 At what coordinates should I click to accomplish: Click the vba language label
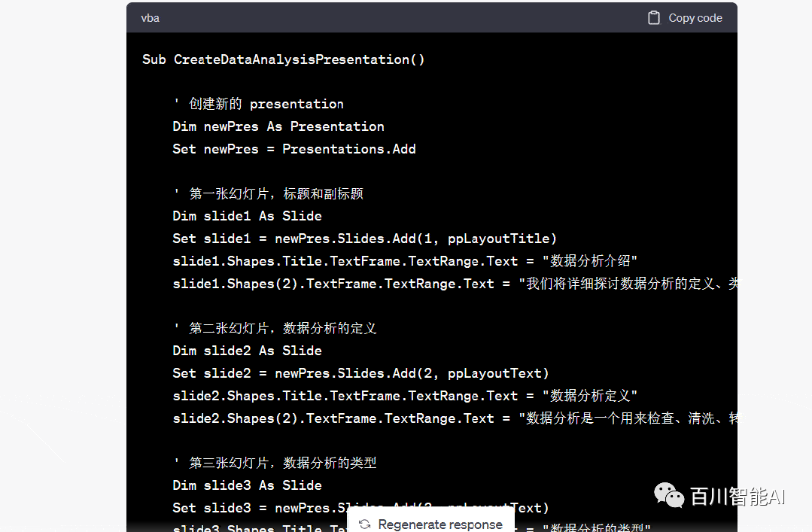pyautogui.click(x=150, y=18)
